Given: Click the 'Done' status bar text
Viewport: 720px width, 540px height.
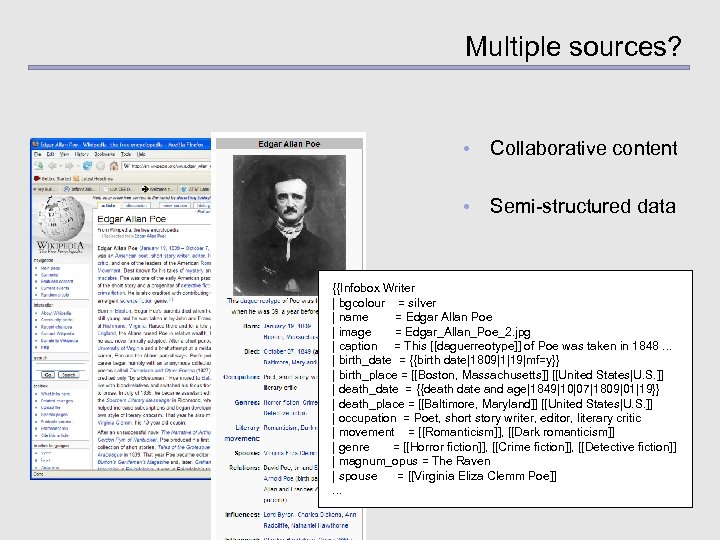Looking at the screenshot, I should pyautogui.click(x=39, y=474).
